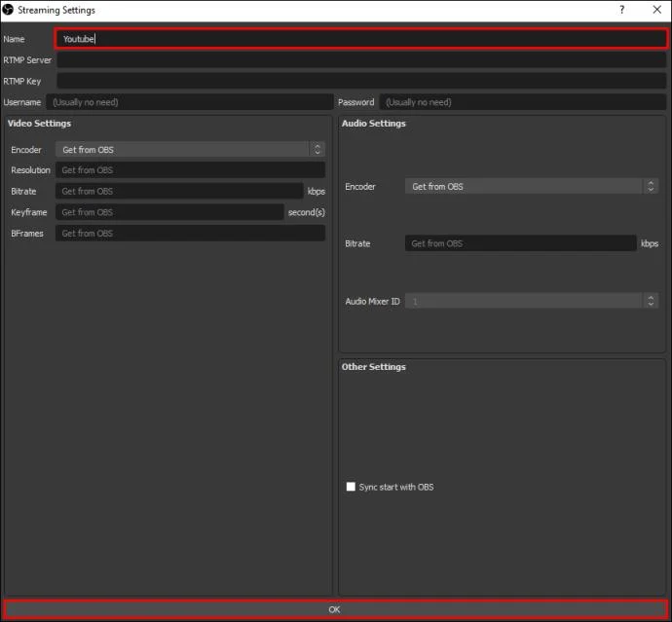The width and height of the screenshot is (672, 622).
Task: Click the RTMP Server label
Action: [27, 60]
